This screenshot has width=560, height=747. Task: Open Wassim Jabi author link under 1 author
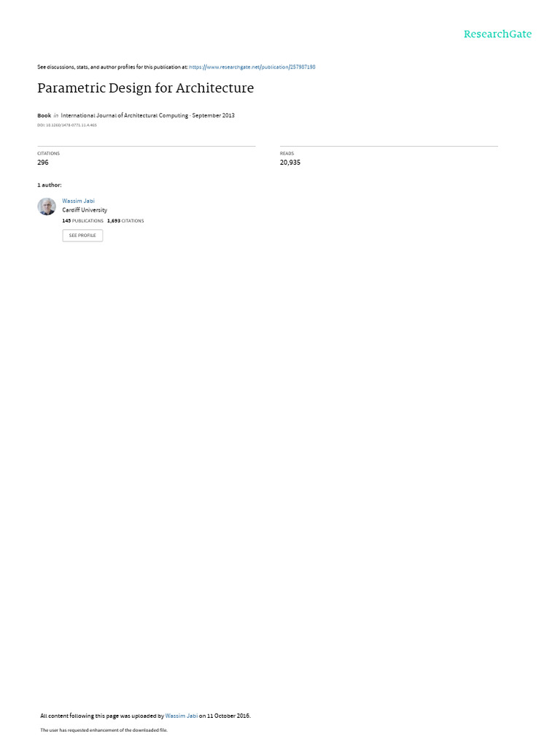coord(78,201)
